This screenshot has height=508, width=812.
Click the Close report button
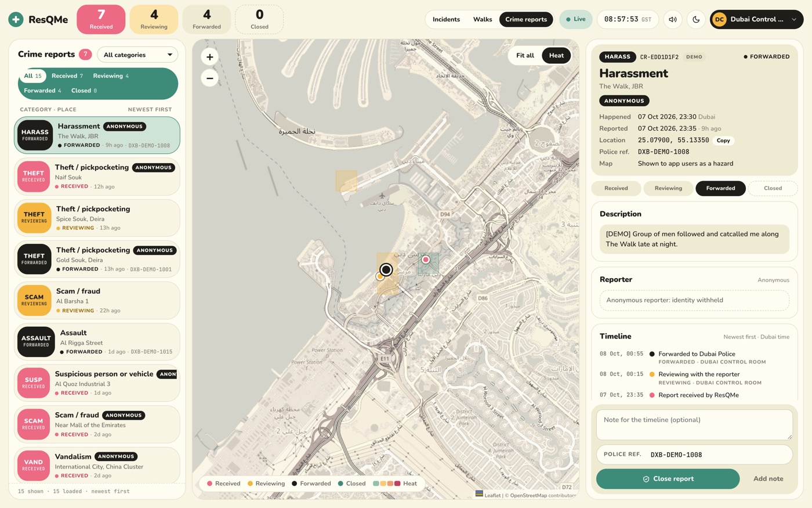(x=668, y=479)
